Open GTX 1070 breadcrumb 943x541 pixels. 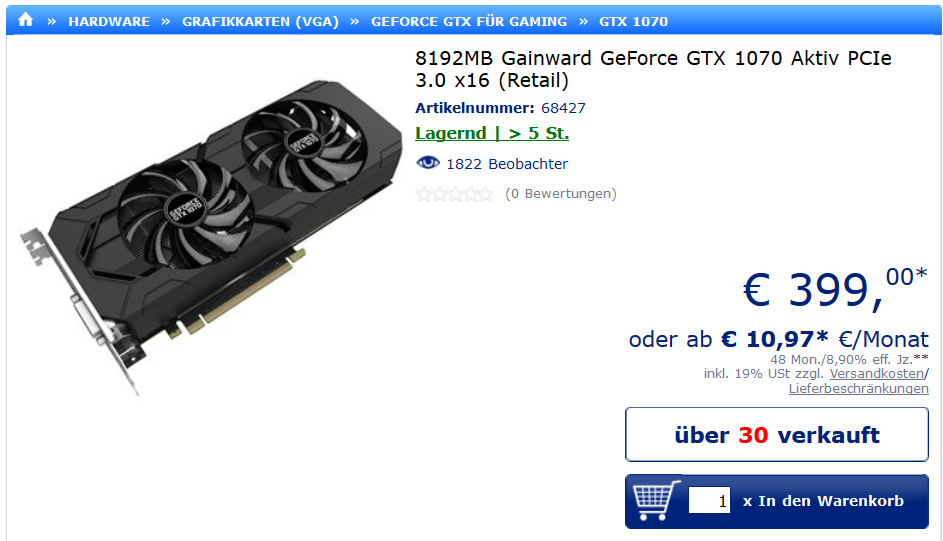click(633, 22)
